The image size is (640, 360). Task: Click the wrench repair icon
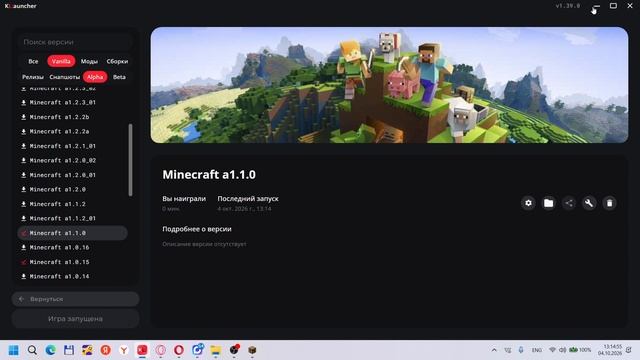click(x=589, y=203)
